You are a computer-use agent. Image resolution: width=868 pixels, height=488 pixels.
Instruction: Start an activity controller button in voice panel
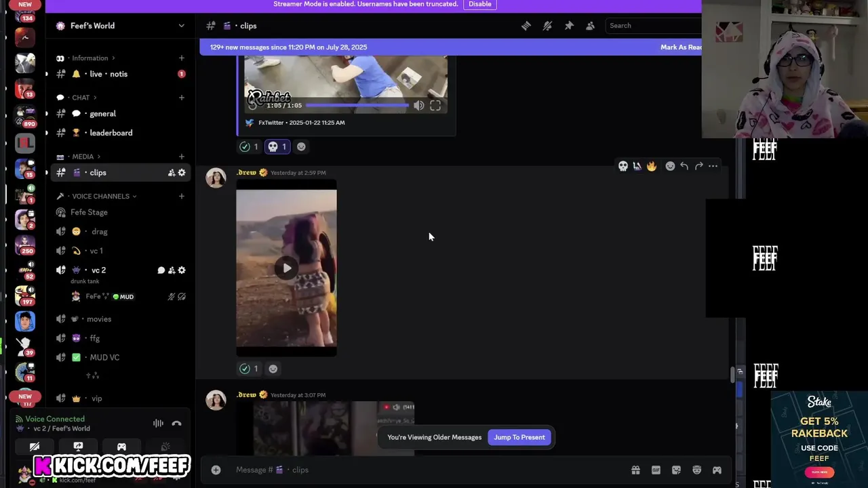pos(121,447)
